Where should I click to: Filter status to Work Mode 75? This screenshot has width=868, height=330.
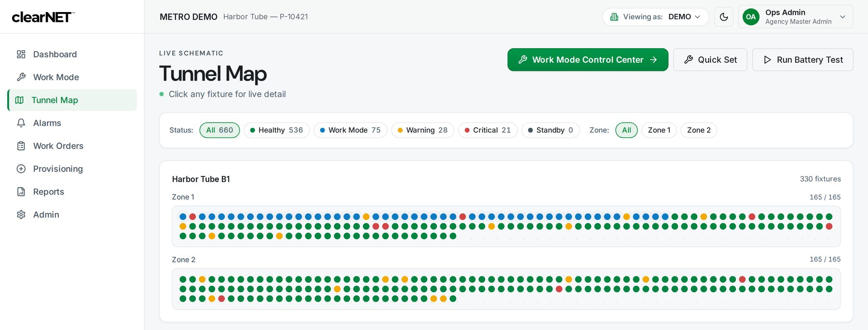tap(350, 130)
